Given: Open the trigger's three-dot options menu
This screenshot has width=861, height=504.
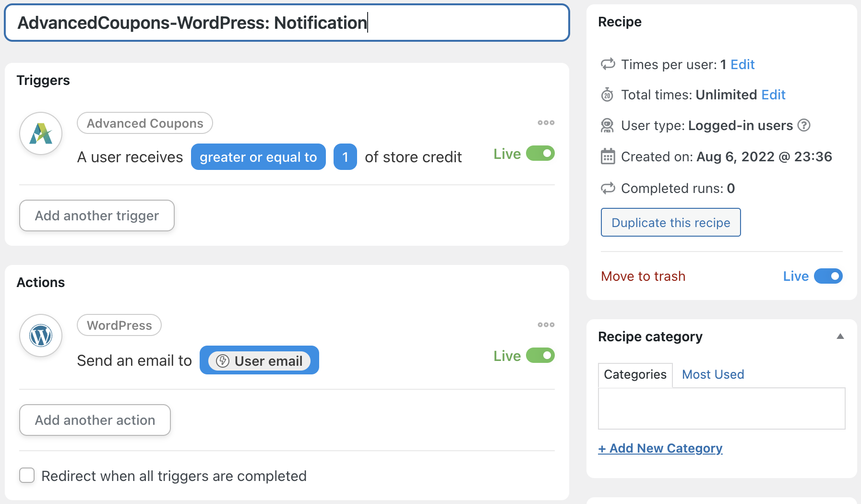Looking at the screenshot, I should click(546, 123).
